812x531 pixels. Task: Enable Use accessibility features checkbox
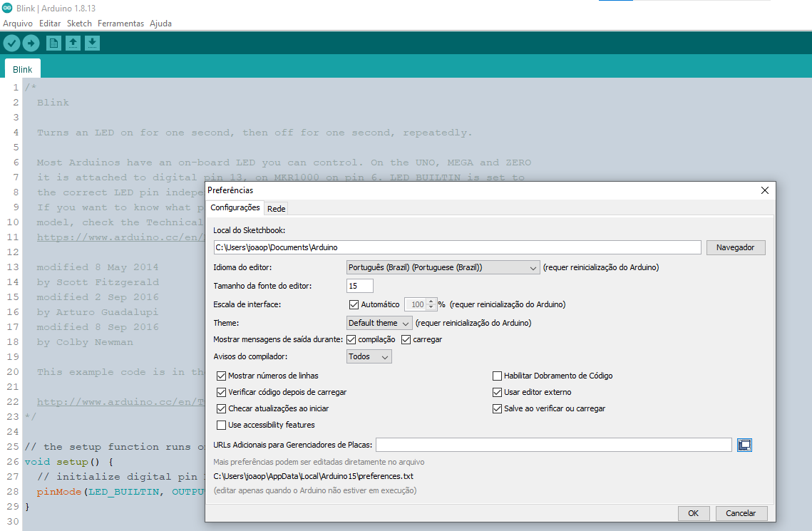click(221, 425)
